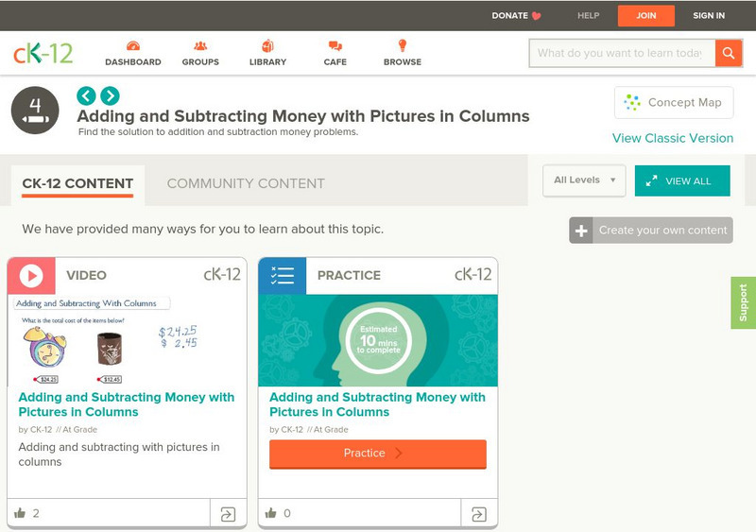
Task: Click the orange Practice button
Action: pyautogui.click(x=377, y=454)
